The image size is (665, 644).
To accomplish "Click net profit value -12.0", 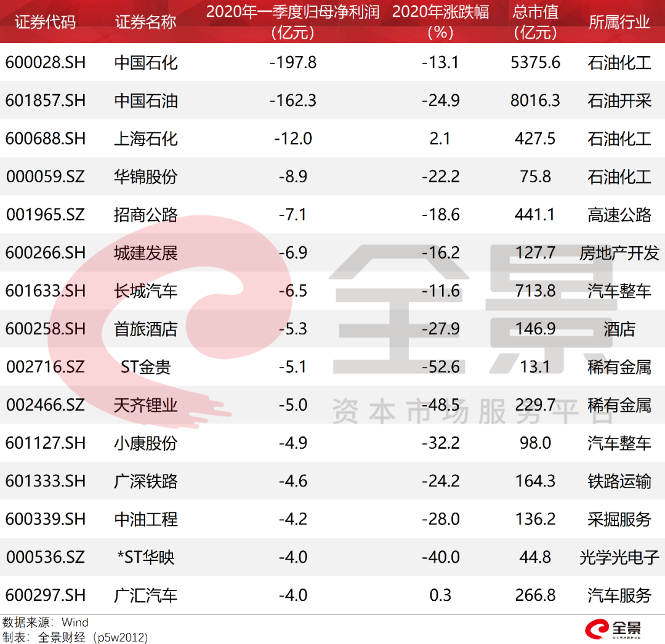I will coord(293,139).
